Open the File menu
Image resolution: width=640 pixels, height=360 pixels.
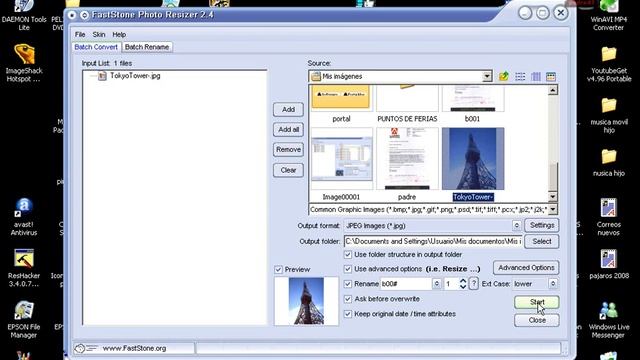click(80, 34)
